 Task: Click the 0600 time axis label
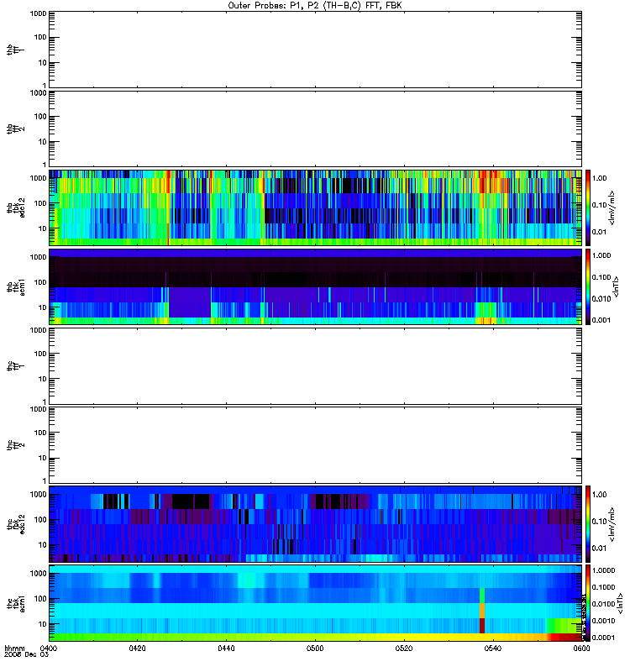[x=581, y=648]
